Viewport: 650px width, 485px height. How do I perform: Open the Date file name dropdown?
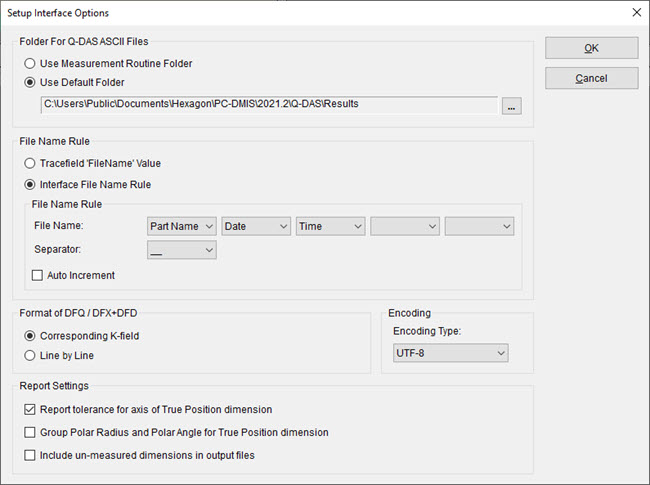(x=256, y=227)
